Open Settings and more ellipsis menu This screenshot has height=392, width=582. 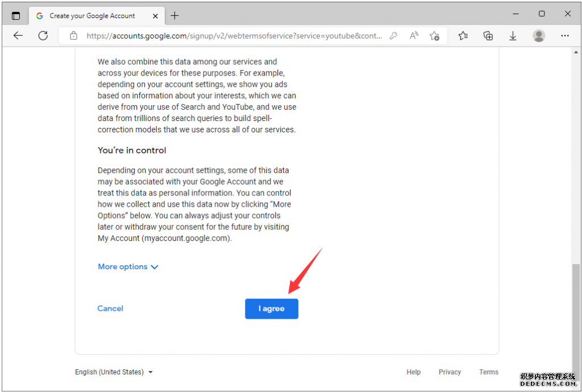tap(564, 36)
